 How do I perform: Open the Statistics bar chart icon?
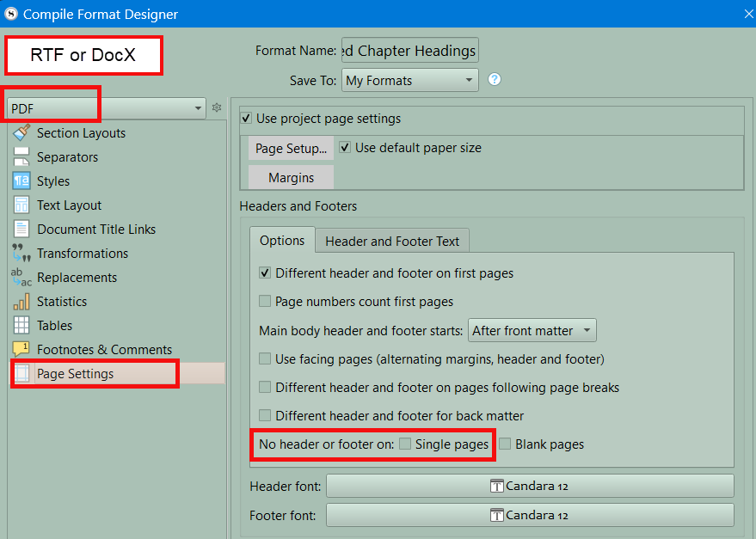pos(22,302)
